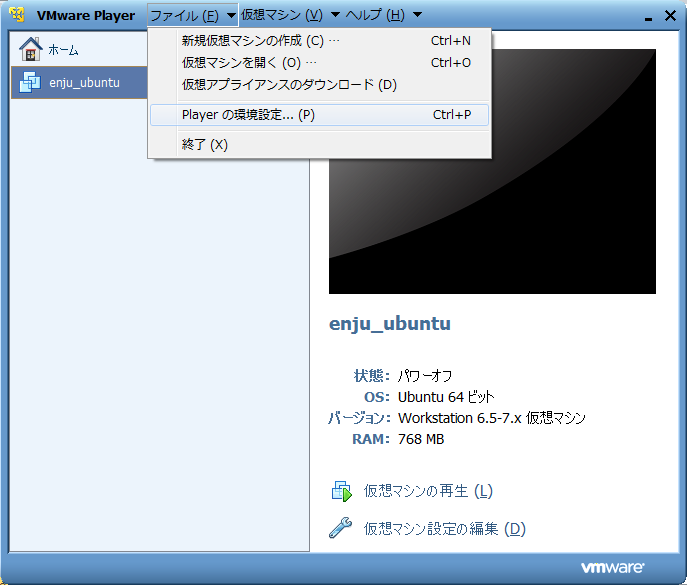
Task: Click dropdown arrow next to 仮想マシン (V)
Action: click(x=335, y=15)
